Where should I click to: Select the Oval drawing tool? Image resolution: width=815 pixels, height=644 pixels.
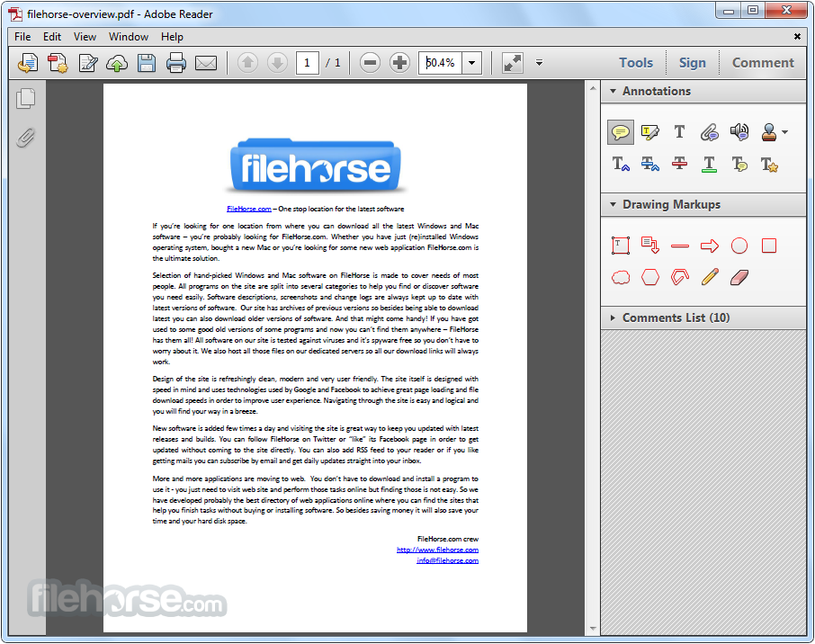(739, 246)
